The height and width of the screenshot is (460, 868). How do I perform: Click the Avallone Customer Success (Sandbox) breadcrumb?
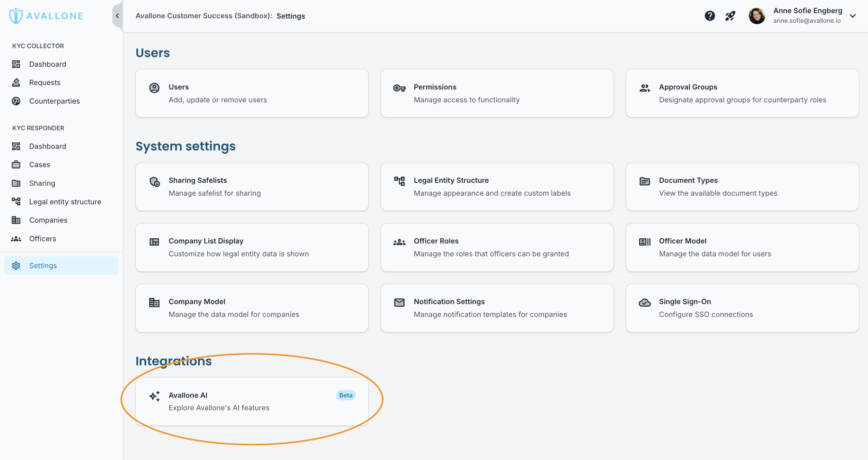(204, 16)
